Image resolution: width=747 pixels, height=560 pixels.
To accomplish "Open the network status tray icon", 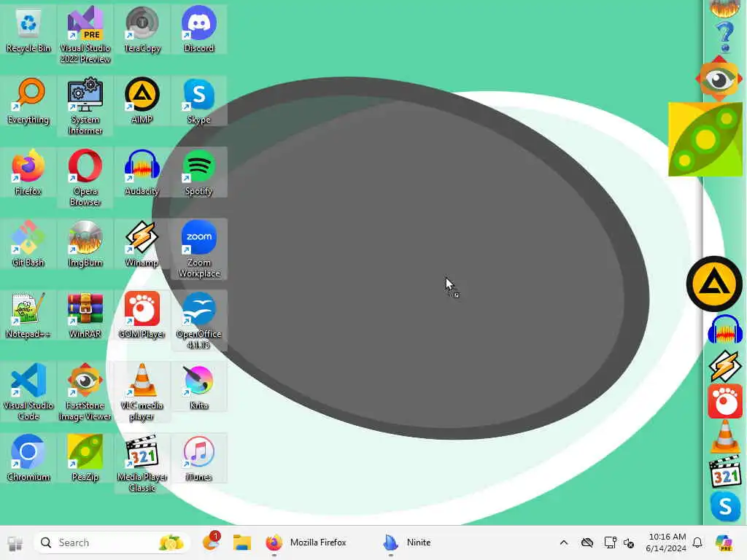I will click(x=609, y=542).
